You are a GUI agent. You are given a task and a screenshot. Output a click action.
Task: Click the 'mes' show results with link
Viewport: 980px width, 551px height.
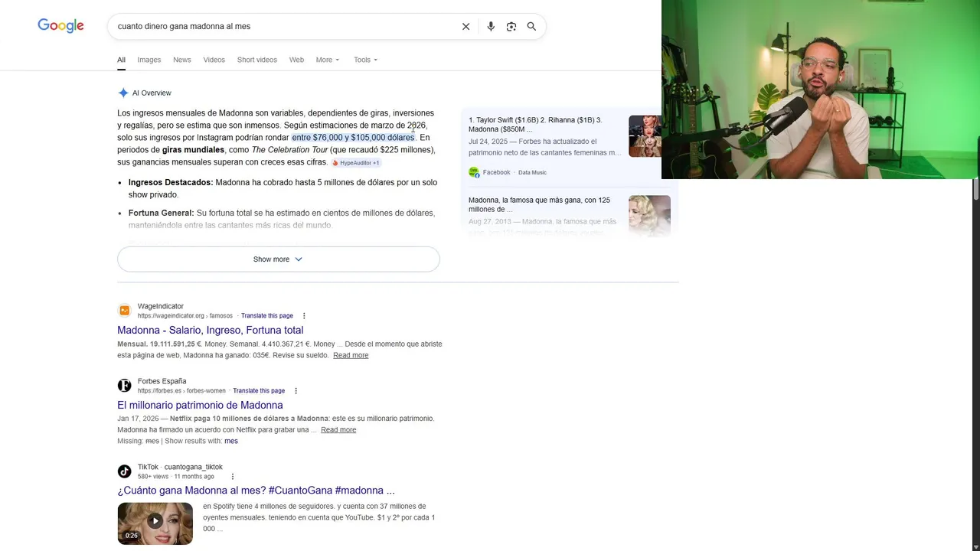pos(231,442)
